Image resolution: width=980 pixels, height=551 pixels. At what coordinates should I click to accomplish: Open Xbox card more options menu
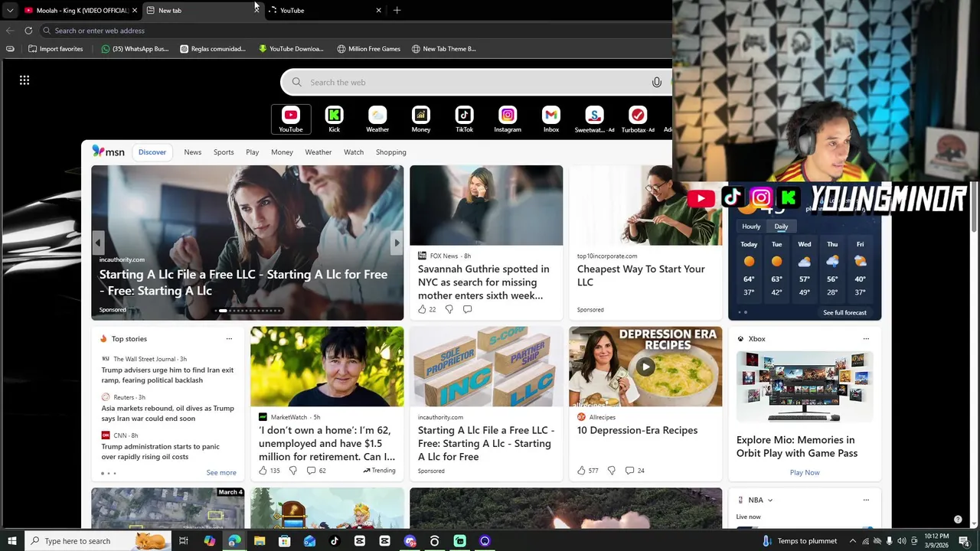pos(866,339)
